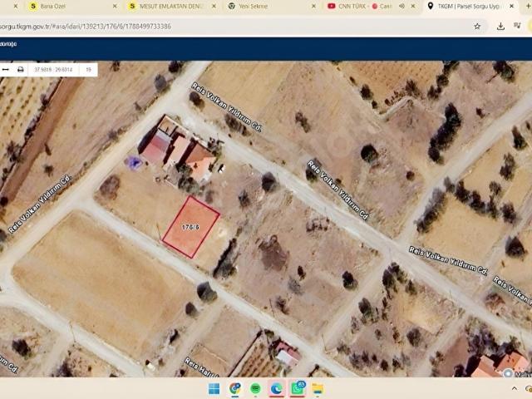Click the map pin favicon on TKGM tab
Viewport: 532px width, 399px height.
click(x=431, y=6)
